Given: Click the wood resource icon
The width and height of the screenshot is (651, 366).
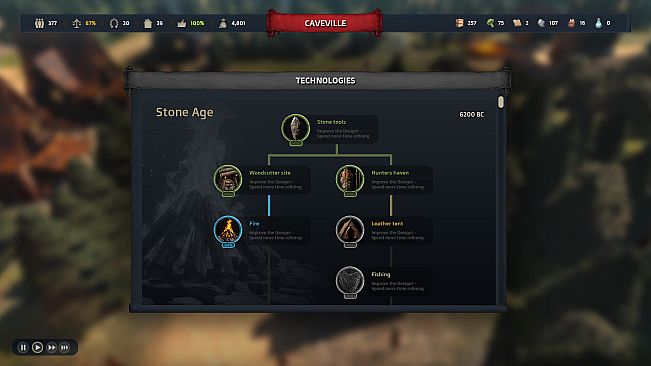Looking at the screenshot, I should [x=459, y=23].
